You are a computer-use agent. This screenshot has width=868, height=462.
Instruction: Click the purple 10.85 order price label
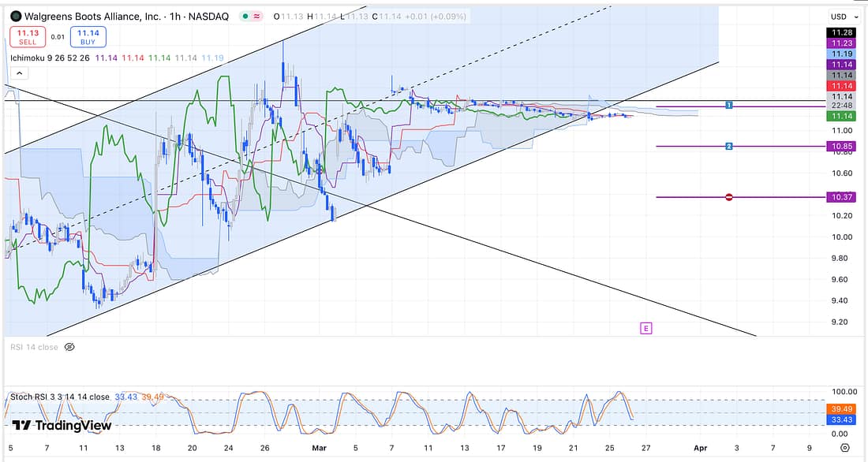[x=841, y=146]
